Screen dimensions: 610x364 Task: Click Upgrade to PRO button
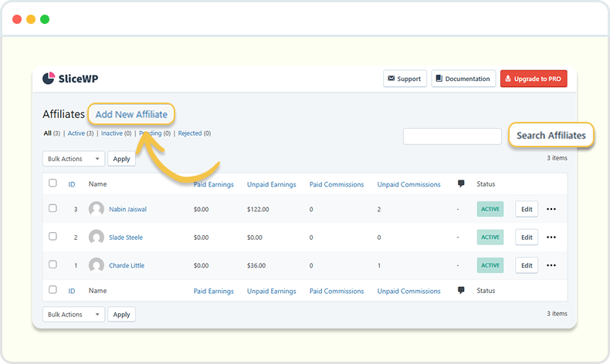pos(534,79)
